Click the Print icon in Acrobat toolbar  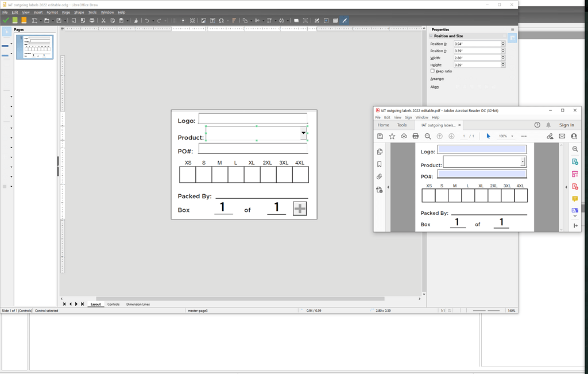415,136
